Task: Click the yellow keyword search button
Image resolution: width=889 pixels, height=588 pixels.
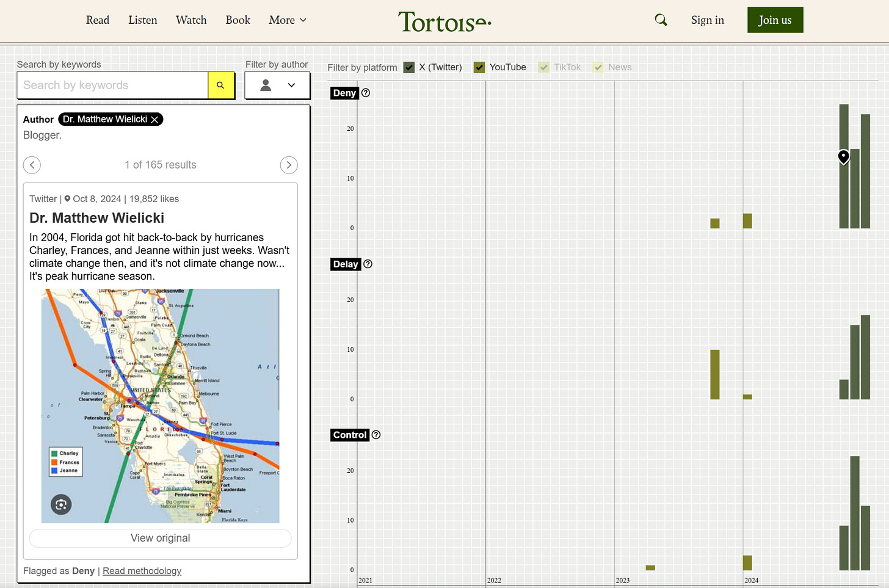Action: [220, 85]
